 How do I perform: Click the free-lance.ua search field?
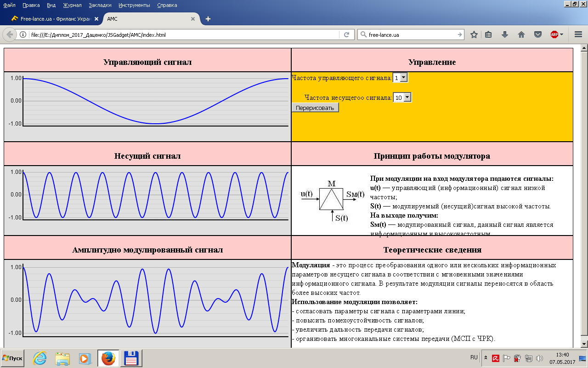click(412, 34)
